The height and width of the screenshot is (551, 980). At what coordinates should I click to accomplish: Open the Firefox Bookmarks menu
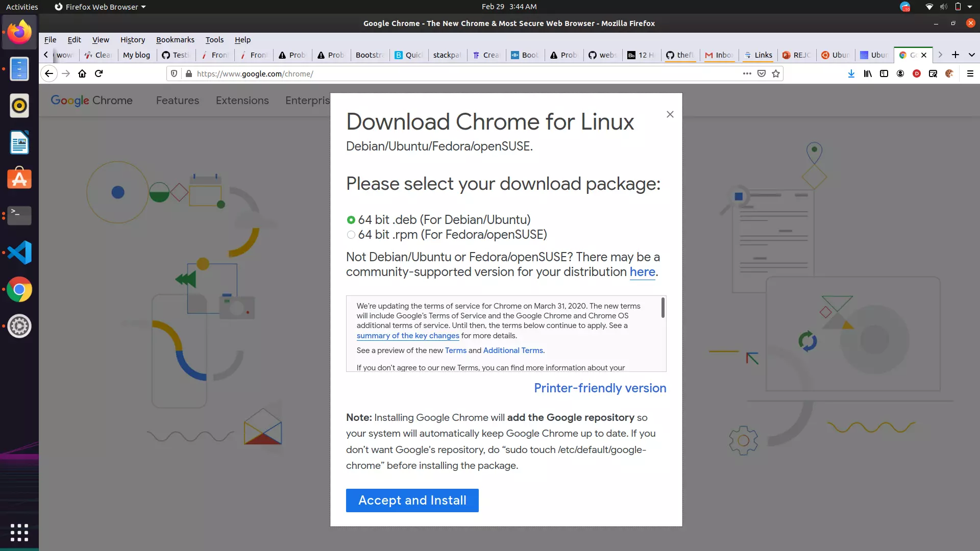[175, 39]
